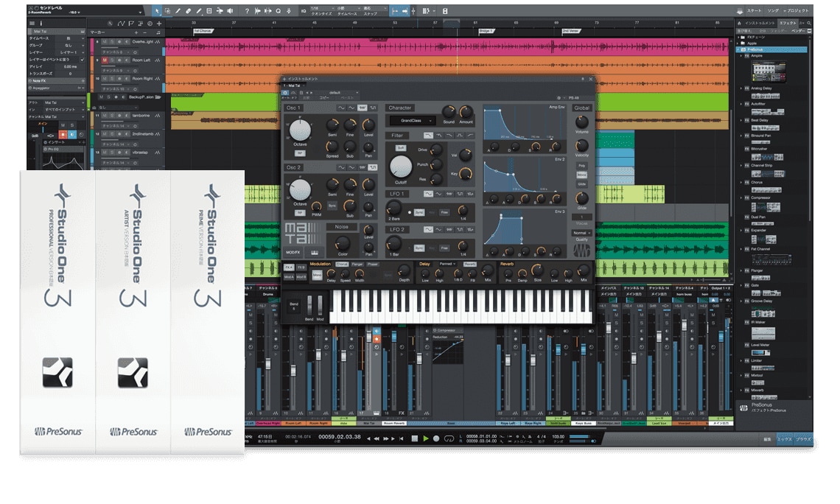The width and height of the screenshot is (840, 504).
Task: Click the Filter Cutoff knob
Action: [x=401, y=167]
